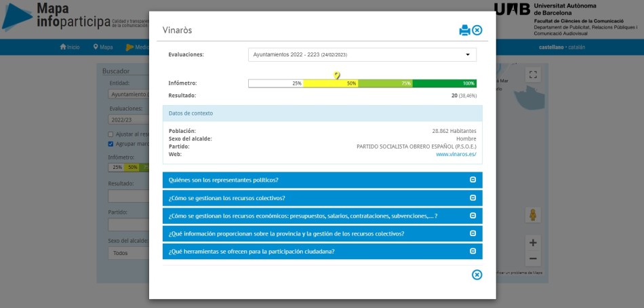Expand the participación ciudadana tools section
This screenshot has width=644, height=308.
pyautogui.click(x=322, y=251)
